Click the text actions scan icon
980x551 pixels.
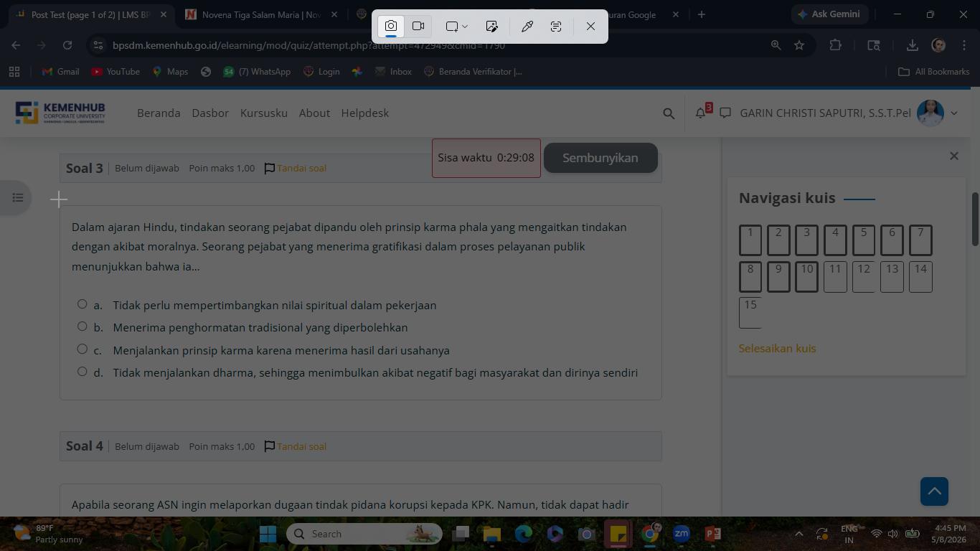556,26
